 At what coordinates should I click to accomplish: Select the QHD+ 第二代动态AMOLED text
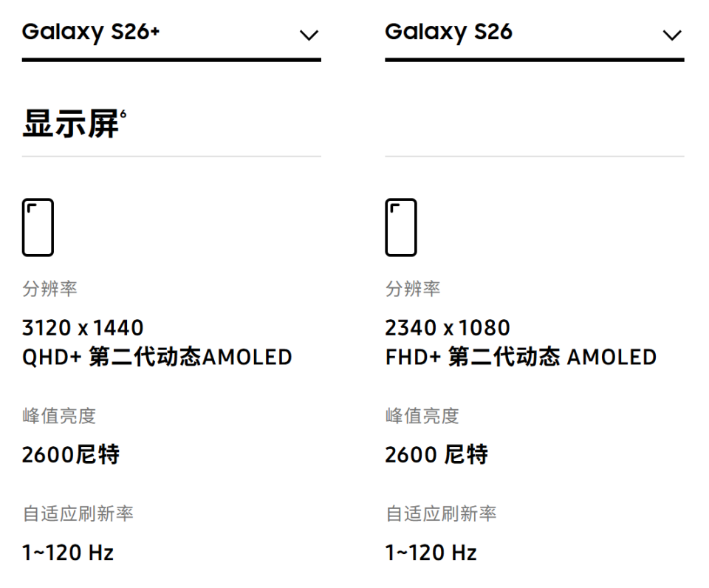[x=157, y=358]
